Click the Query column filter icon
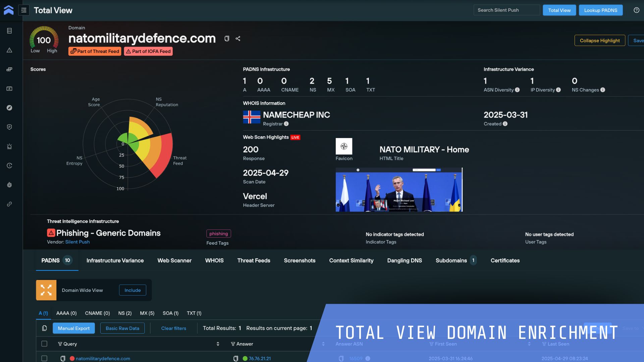 (60, 344)
